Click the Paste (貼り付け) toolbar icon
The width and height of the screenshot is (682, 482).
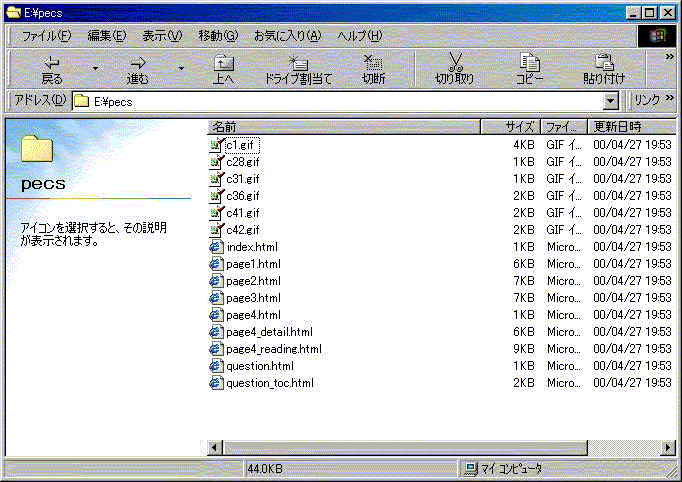(x=604, y=62)
